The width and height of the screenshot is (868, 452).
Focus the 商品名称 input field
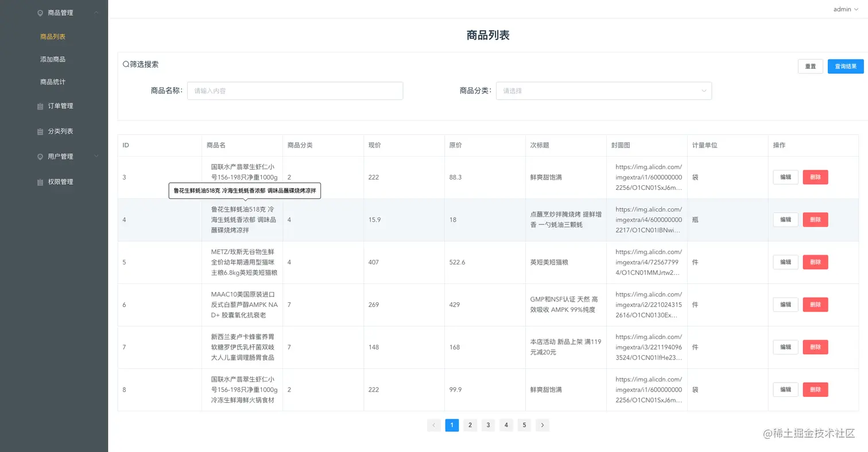pyautogui.click(x=295, y=91)
